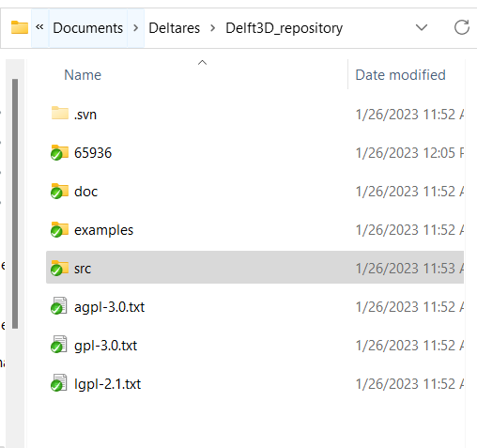Click the .svn folder icon
This screenshot has height=448, width=477.
tap(60, 113)
